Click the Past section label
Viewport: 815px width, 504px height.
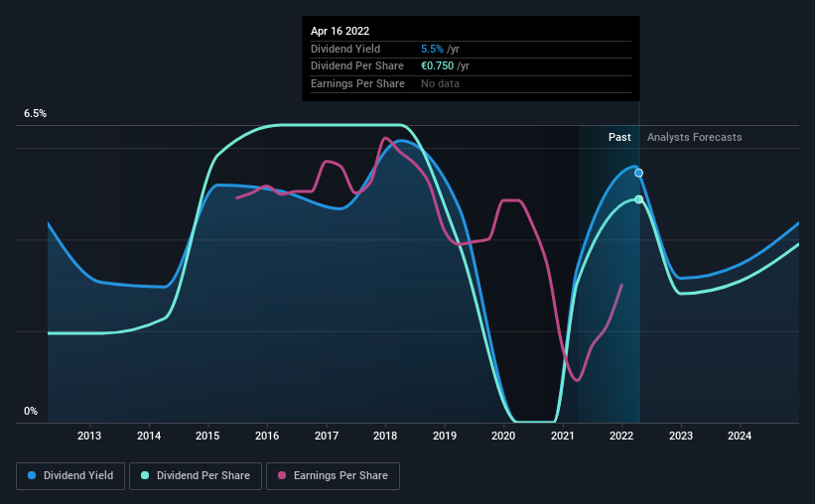tap(619, 137)
